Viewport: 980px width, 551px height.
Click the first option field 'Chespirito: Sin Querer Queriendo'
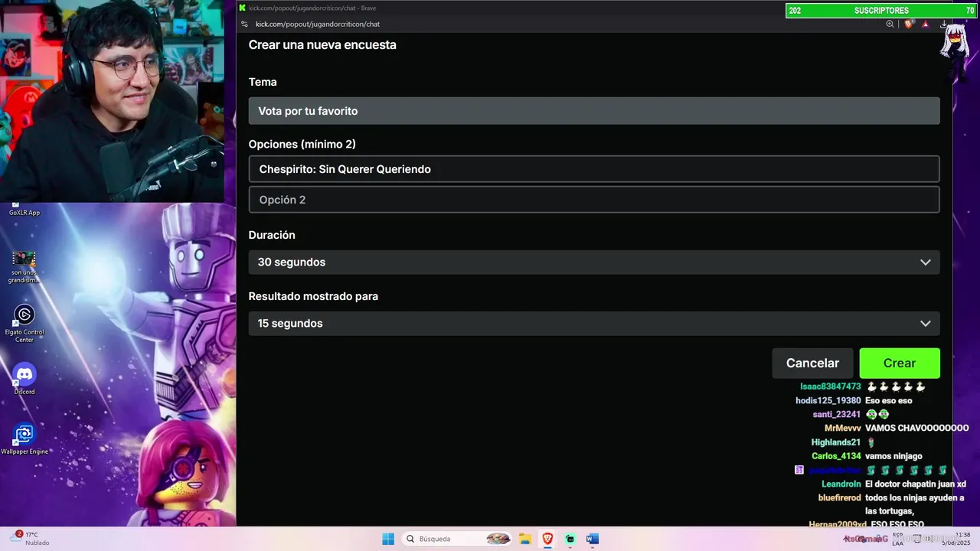pyautogui.click(x=594, y=169)
